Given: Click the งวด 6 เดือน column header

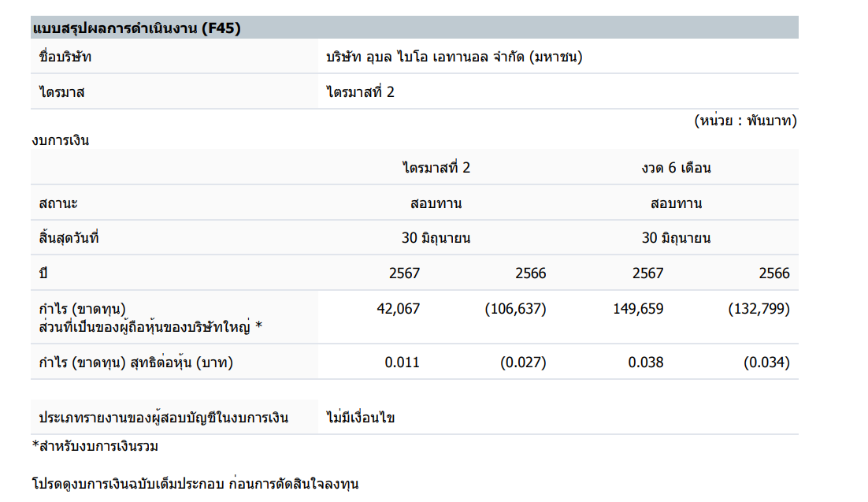Looking at the screenshot, I should point(676,168).
